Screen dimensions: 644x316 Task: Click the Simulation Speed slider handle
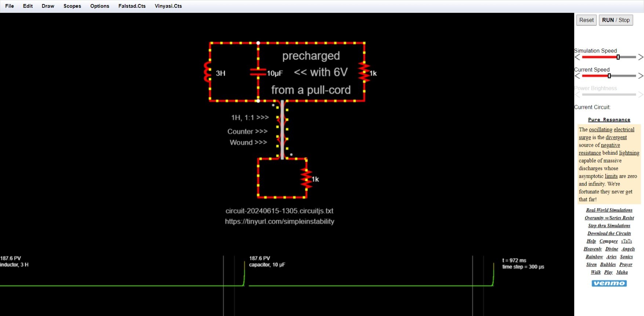tap(618, 57)
